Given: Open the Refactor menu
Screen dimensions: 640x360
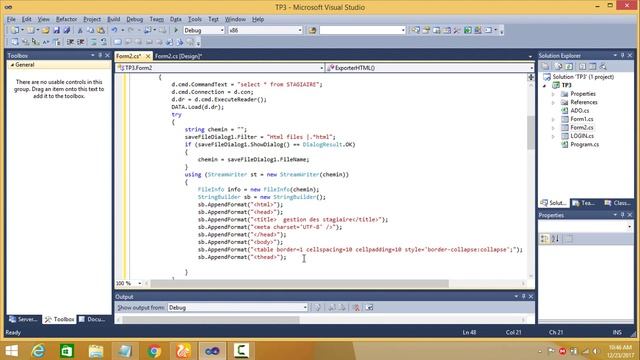Looking at the screenshot, I should point(66,19).
